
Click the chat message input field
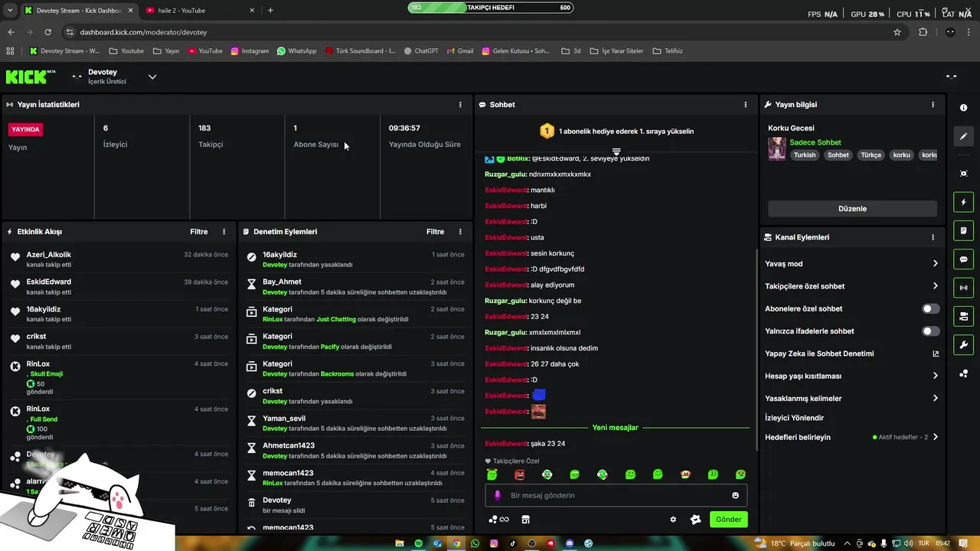click(x=616, y=495)
